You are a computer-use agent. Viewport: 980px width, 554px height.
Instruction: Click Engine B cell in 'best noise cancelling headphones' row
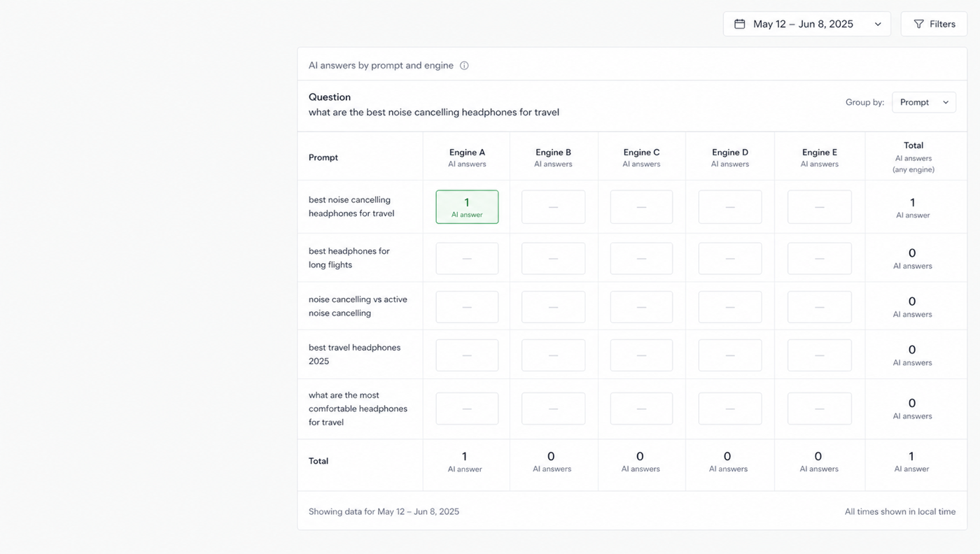553,207
